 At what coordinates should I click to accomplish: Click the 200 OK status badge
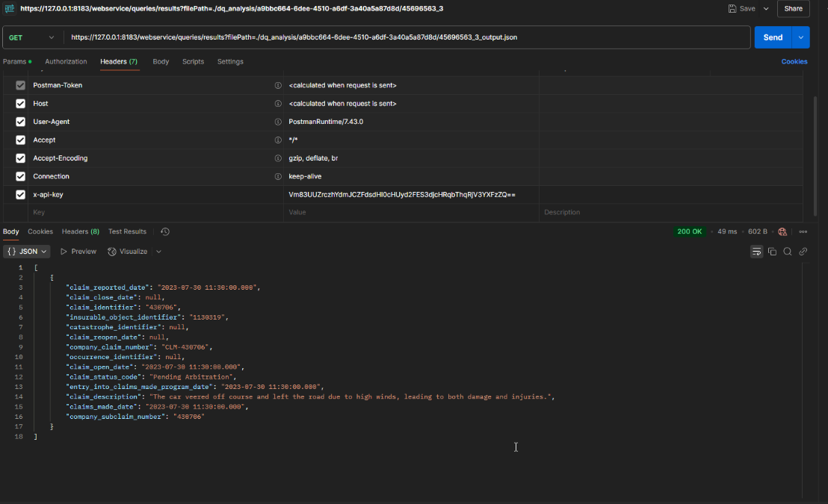click(689, 231)
